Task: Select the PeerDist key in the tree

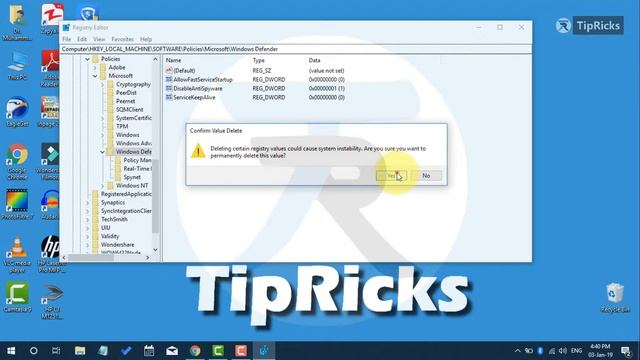Action: pos(126,93)
